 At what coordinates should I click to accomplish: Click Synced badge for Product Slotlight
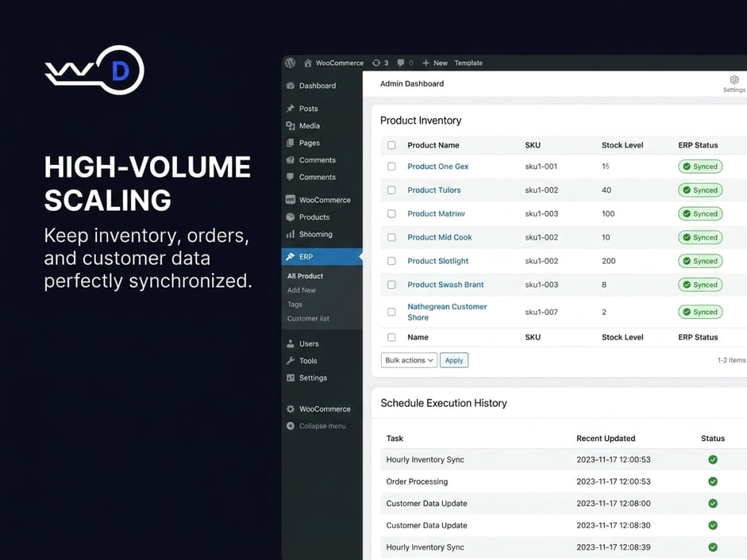tap(701, 261)
